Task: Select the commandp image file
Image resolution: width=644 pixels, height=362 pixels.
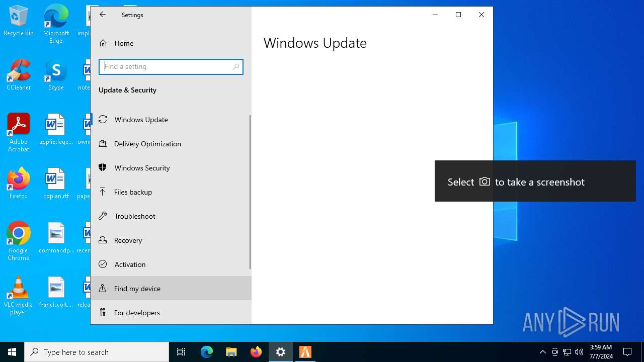Action: 56,238
